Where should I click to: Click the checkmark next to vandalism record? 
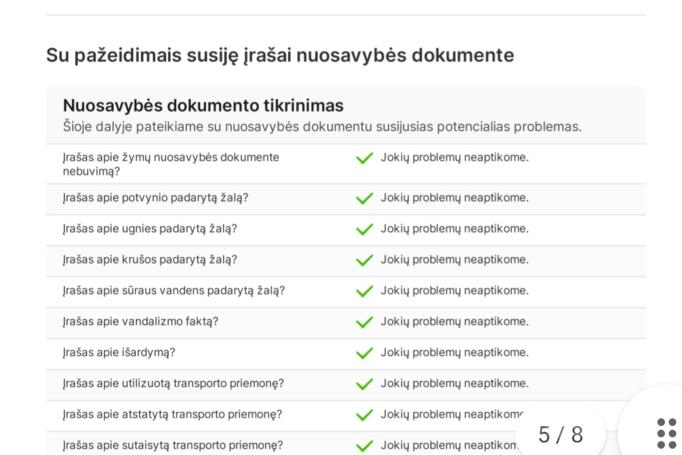(x=365, y=322)
